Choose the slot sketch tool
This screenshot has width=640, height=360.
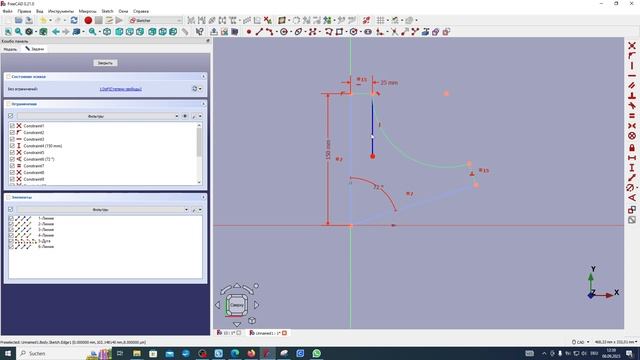pyautogui.click(x=368, y=31)
